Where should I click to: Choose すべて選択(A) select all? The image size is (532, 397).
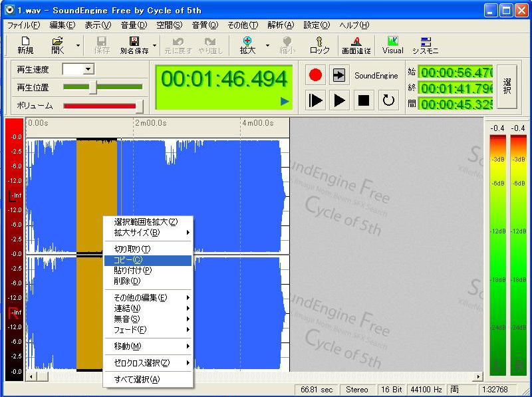click(148, 379)
